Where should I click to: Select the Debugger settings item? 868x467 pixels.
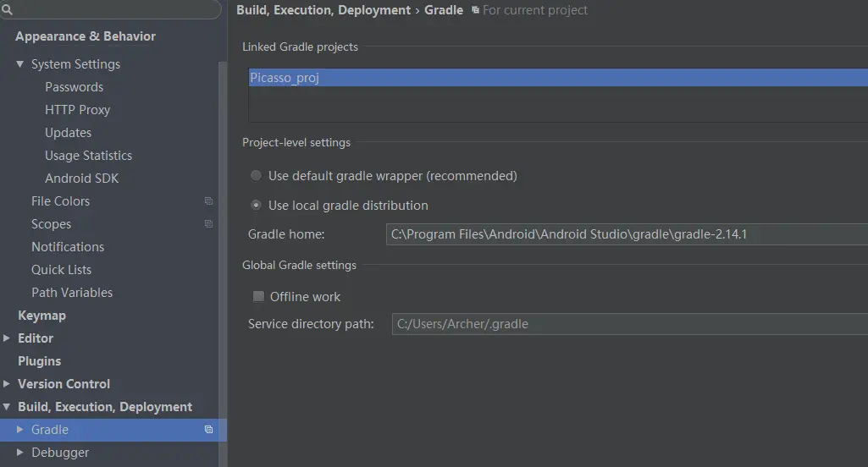(x=60, y=453)
